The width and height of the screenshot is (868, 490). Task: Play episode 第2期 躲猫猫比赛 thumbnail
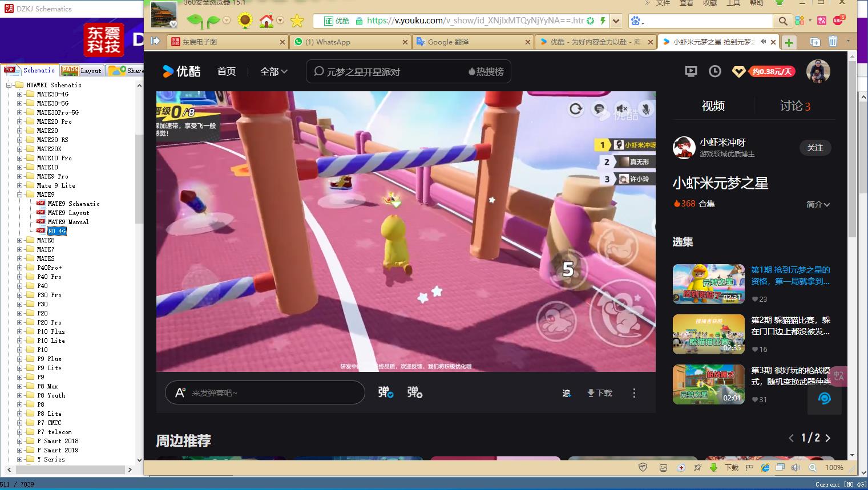(709, 334)
